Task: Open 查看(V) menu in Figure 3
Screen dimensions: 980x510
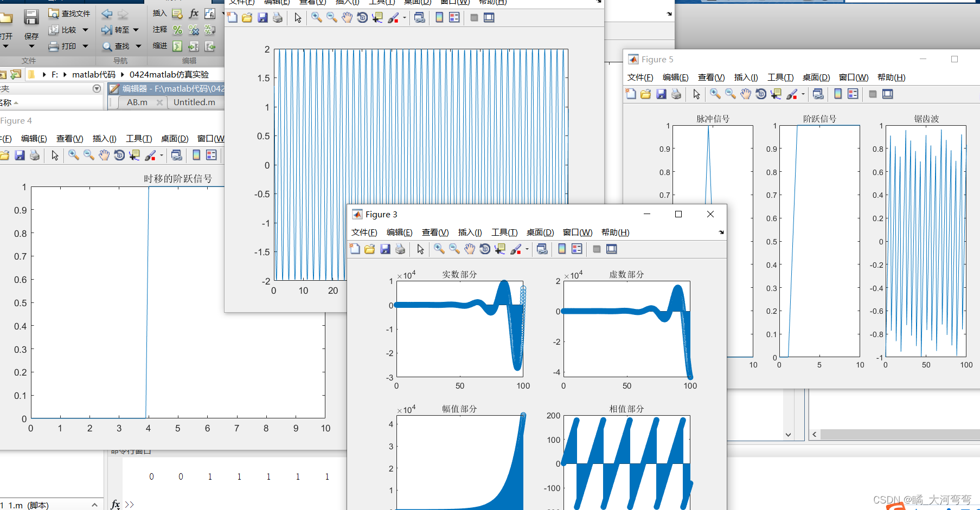Action: click(x=435, y=232)
